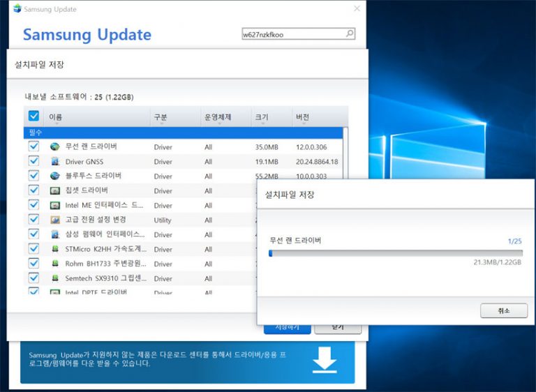Screen dimensions: 536x392
Task: Click the download progress bar
Action: (x=396, y=253)
